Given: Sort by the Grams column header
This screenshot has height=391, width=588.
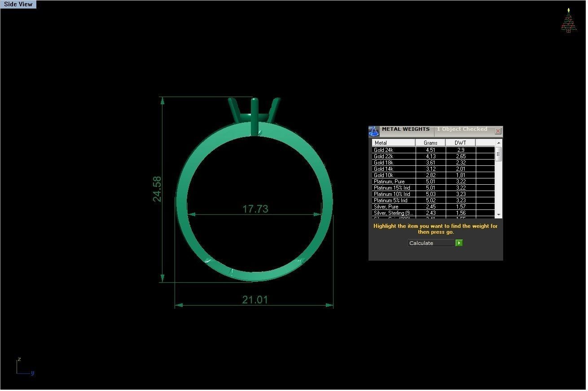Looking at the screenshot, I should pos(430,143).
